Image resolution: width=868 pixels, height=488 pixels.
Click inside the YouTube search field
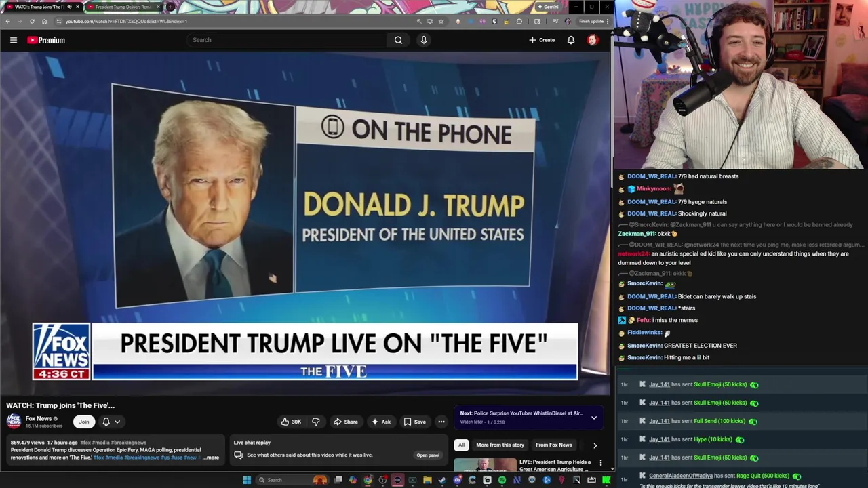point(288,40)
